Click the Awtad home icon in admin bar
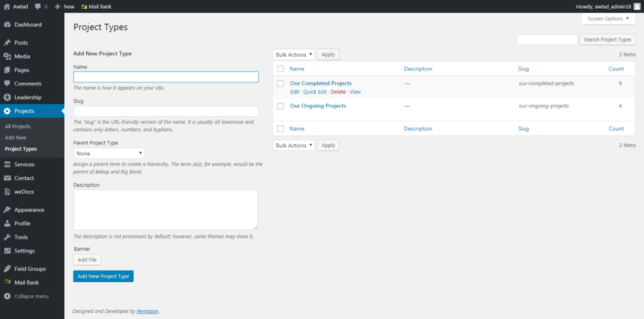 (8, 6)
